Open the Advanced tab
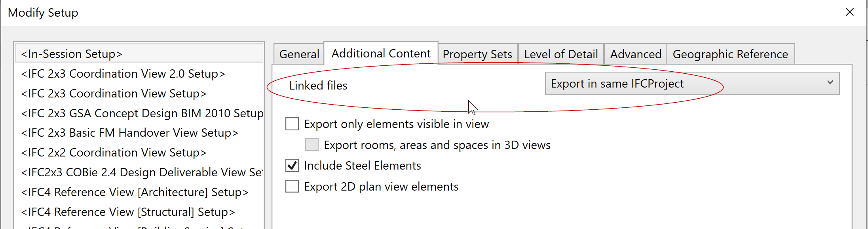This screenshot has width=868, height=229. (x=635, y=53)
